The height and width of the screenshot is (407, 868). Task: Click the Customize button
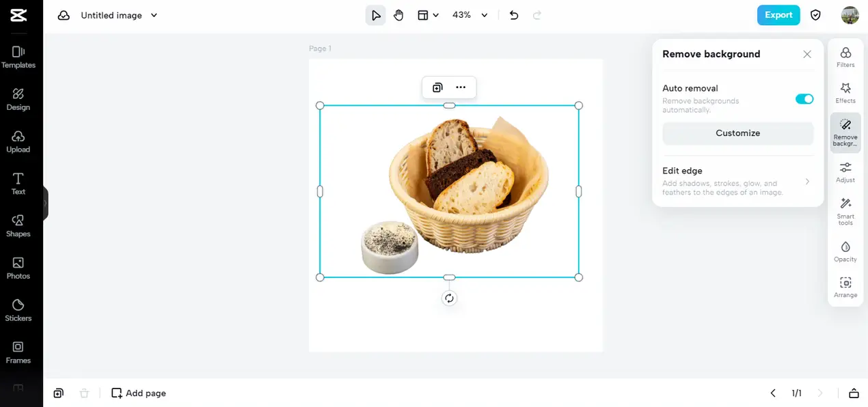738,133
